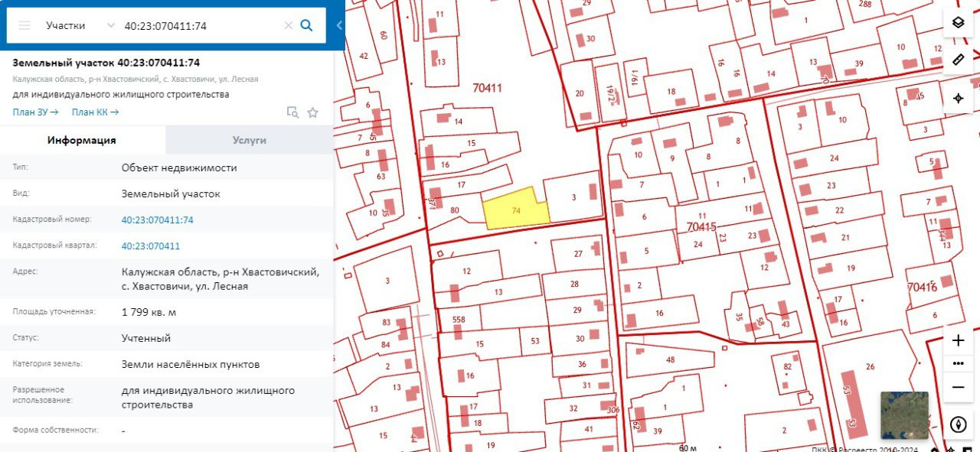Image resolution: width=980 pixels, height=452 pixels.
Task: Select parcel 558 on the map
Action: coord(459,320)
